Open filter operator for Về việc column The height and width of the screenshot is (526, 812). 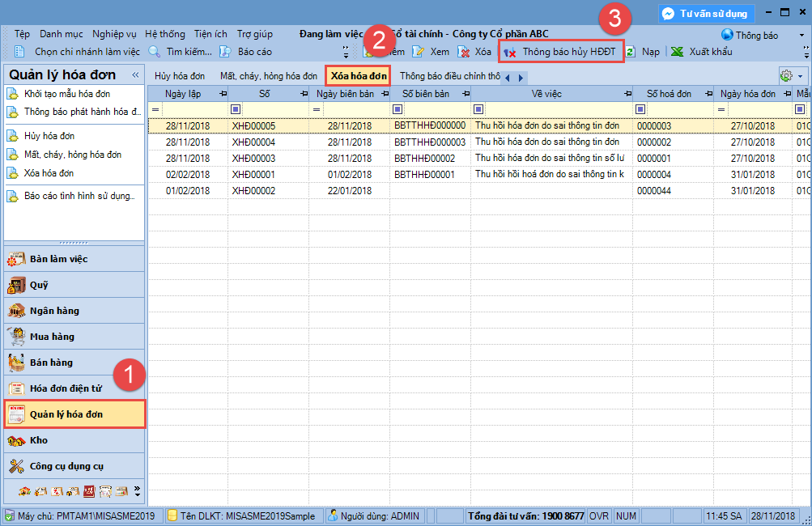478,109
